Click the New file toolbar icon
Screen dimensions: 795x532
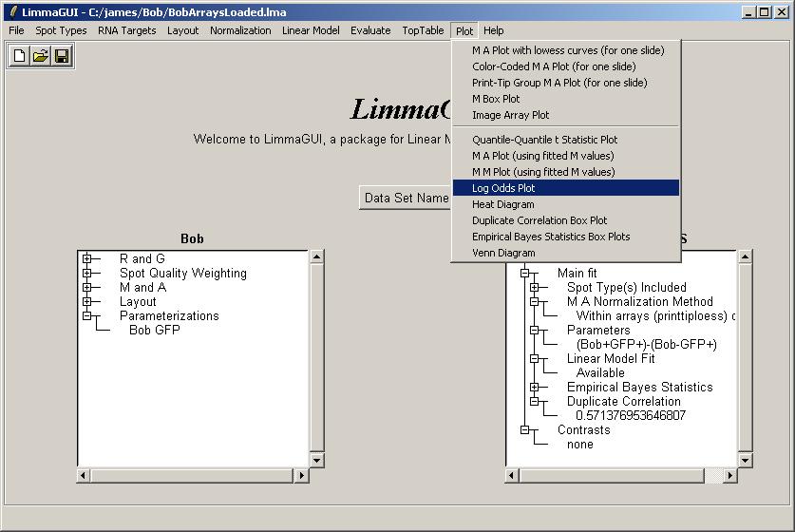coord(19,56)
